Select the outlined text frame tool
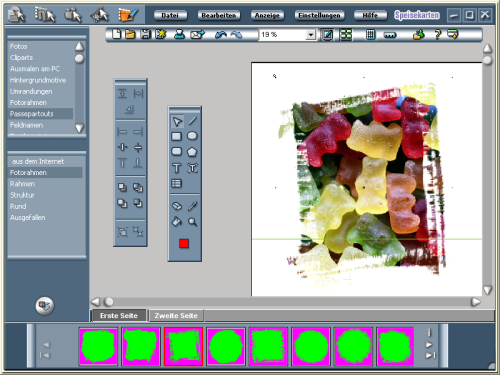 click(192, 168)
